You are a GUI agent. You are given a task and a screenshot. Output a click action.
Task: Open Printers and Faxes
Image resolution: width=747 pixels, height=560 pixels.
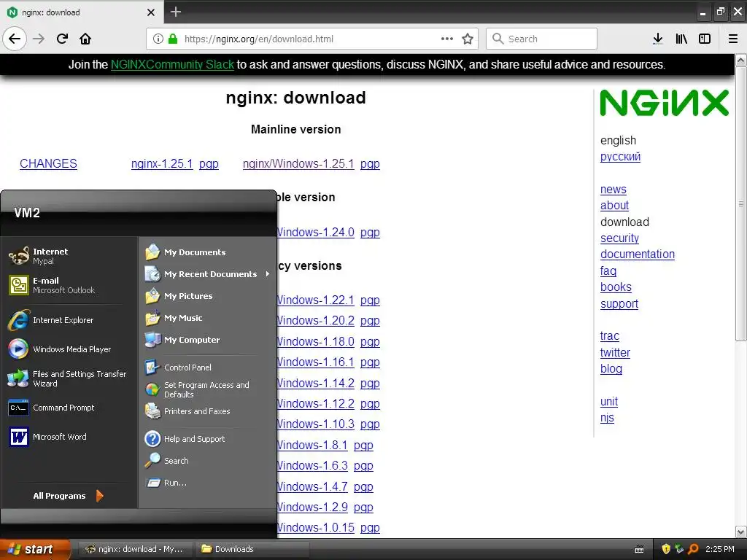[x=207, y=411]
